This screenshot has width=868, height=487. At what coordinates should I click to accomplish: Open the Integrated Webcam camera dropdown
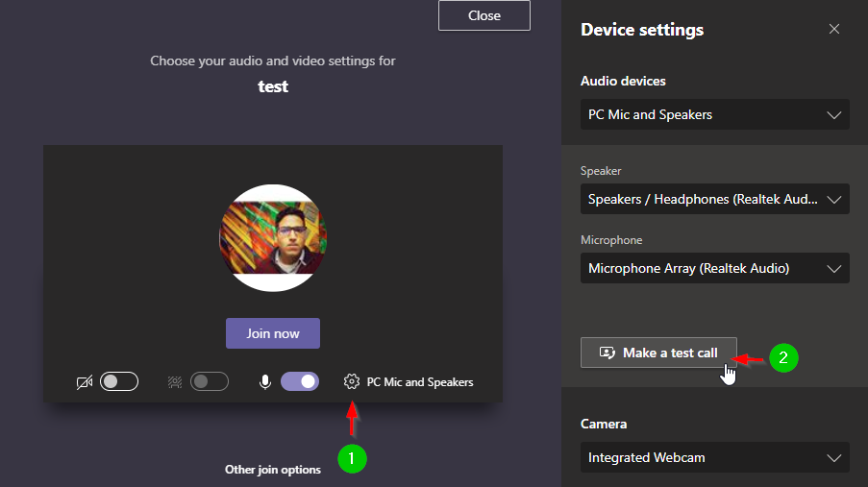pos(714,458)
